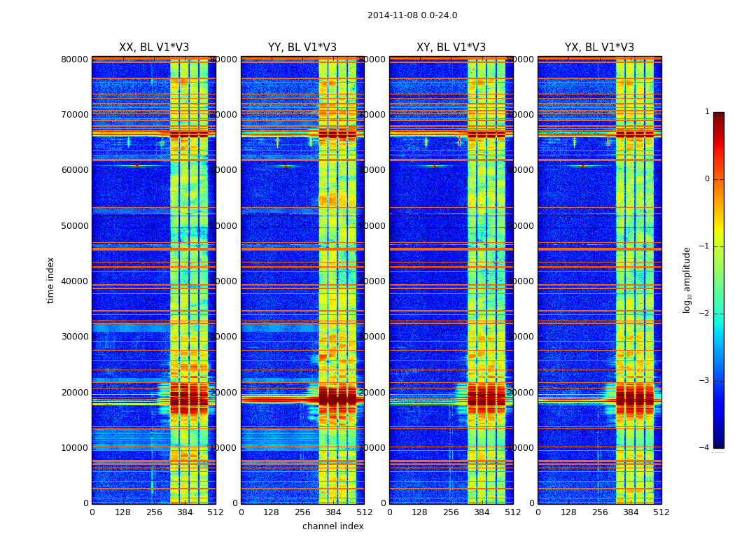Click the dark red burst in the YY heatmap

tap(337, 398)
